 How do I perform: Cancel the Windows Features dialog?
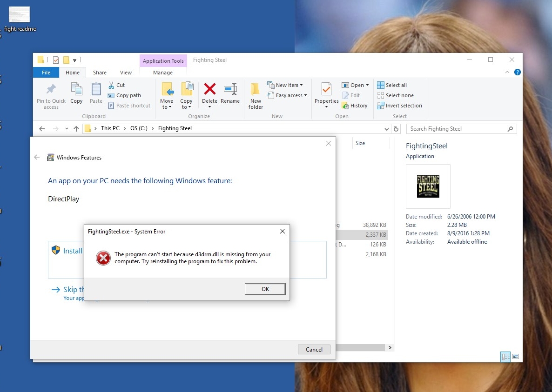coord(314,349)
